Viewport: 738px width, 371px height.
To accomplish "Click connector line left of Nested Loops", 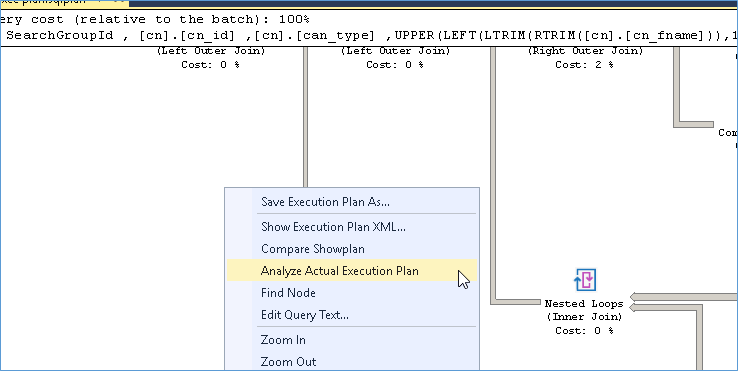I will (x=516, y=302).
